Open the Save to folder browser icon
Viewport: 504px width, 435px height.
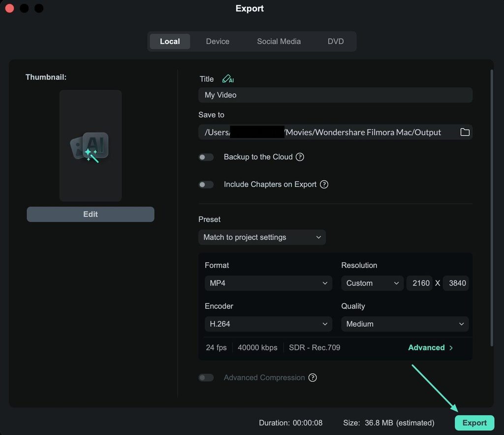tap(465, 132)
